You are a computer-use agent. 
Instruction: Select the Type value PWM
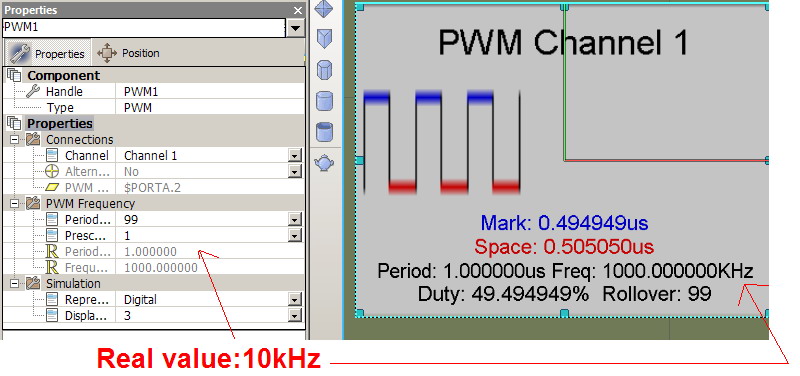pos(210,108)
